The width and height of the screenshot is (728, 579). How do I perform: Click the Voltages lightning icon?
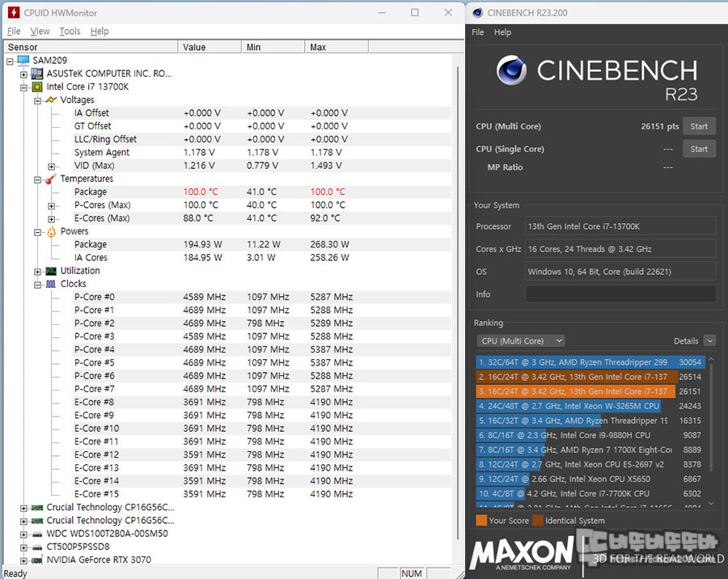(51, 99)
